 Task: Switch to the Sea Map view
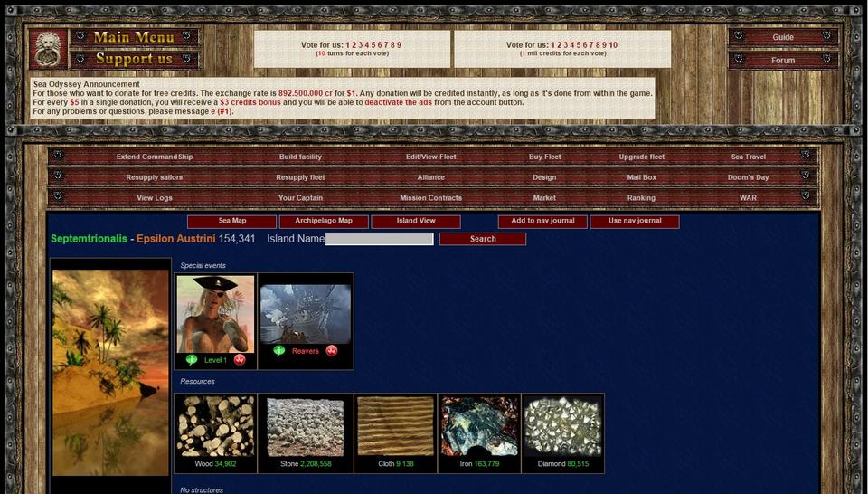(x=231, y=222)
